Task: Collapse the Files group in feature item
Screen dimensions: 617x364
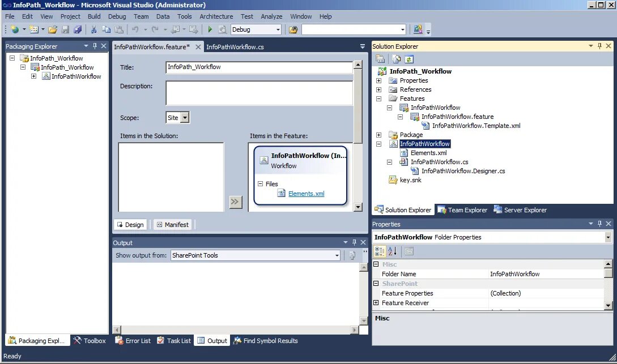Action: click(x=260, y=183)
